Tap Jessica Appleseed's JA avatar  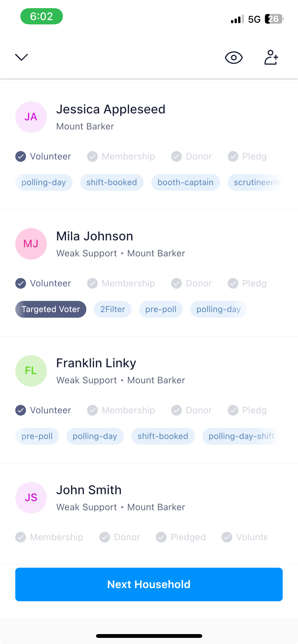pyautogui.click(x=31, y=117)
